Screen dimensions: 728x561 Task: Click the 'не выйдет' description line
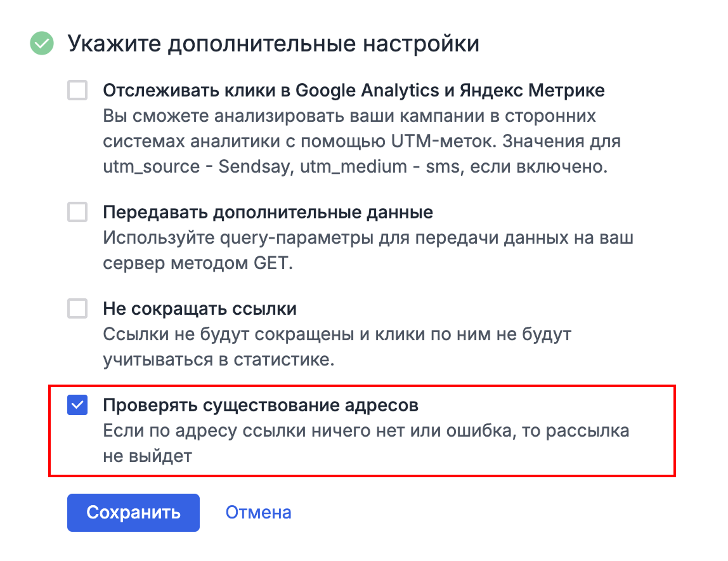147,455
